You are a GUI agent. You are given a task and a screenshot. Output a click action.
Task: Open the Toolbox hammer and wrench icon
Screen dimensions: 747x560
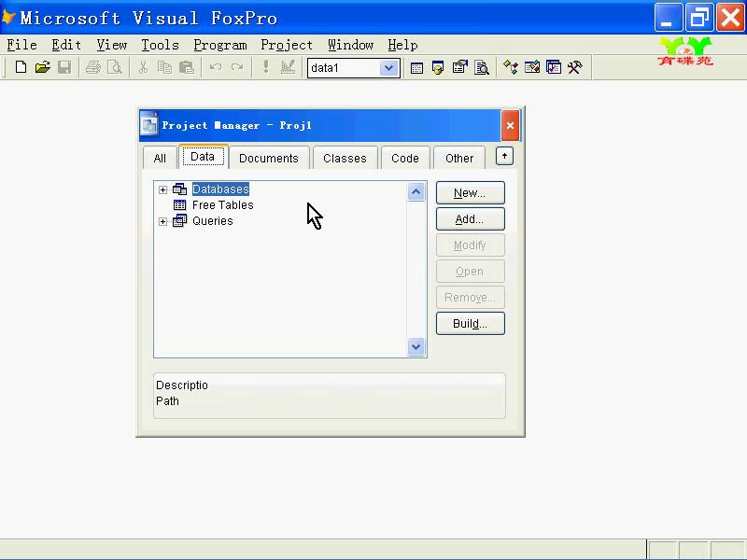click(575, 67)
